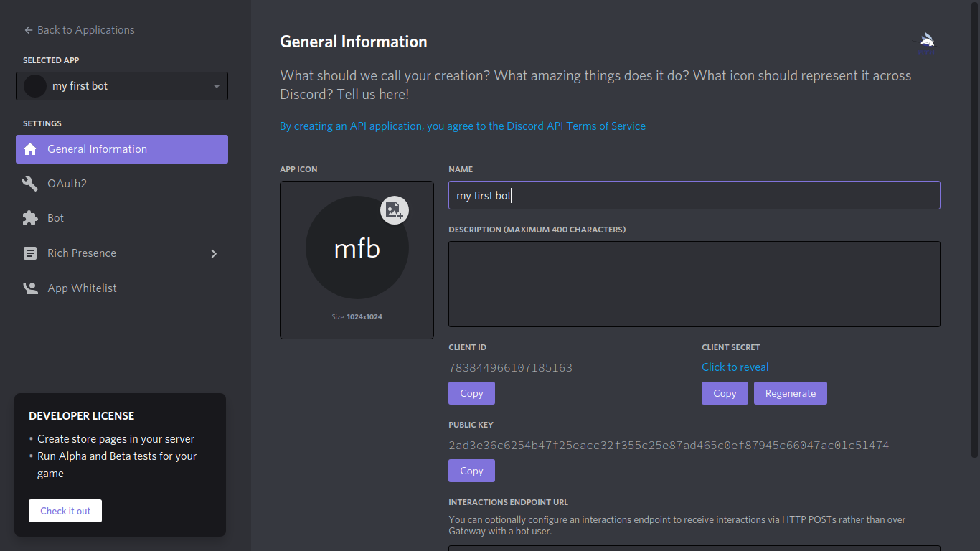Click the Size: 1024x1024 text
Viewport: 980px width, 551px height.
357,316
